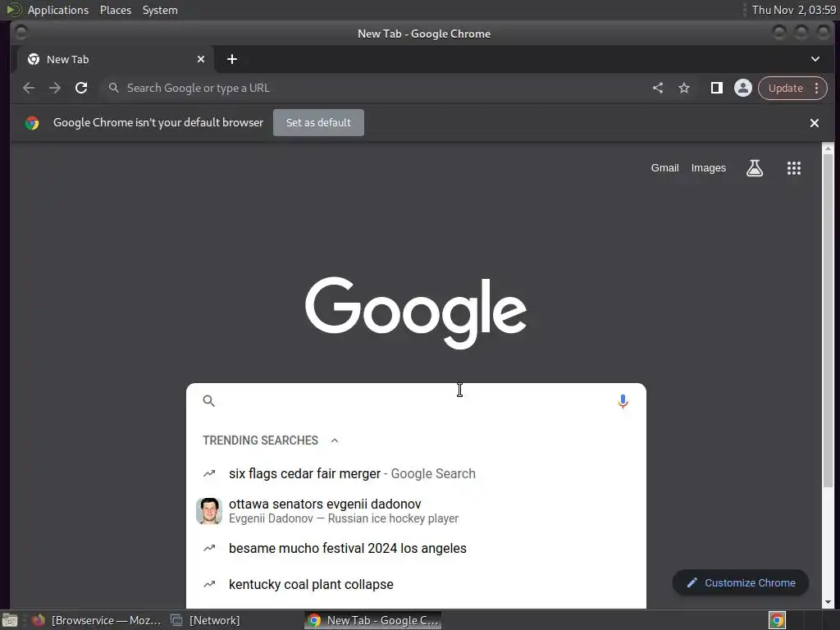Go back using the browser back arrow
Image resolution: width=840 pixels, height=630 pixels.
point(29,88)
